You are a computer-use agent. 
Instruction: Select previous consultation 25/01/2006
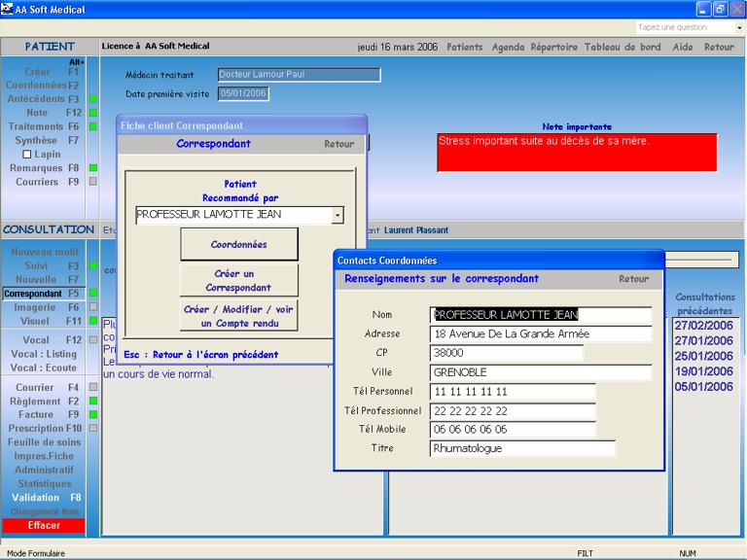tap(703, 356)
